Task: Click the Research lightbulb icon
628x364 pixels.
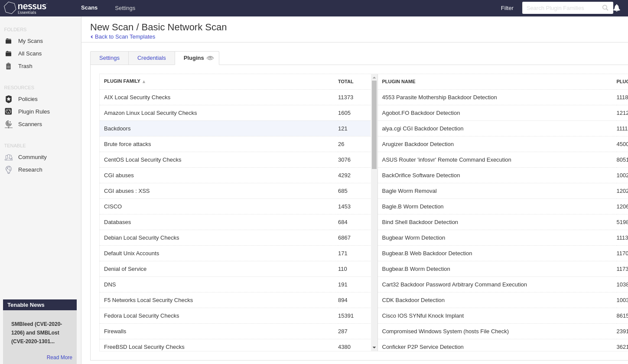Action: (x=8, y=170)
